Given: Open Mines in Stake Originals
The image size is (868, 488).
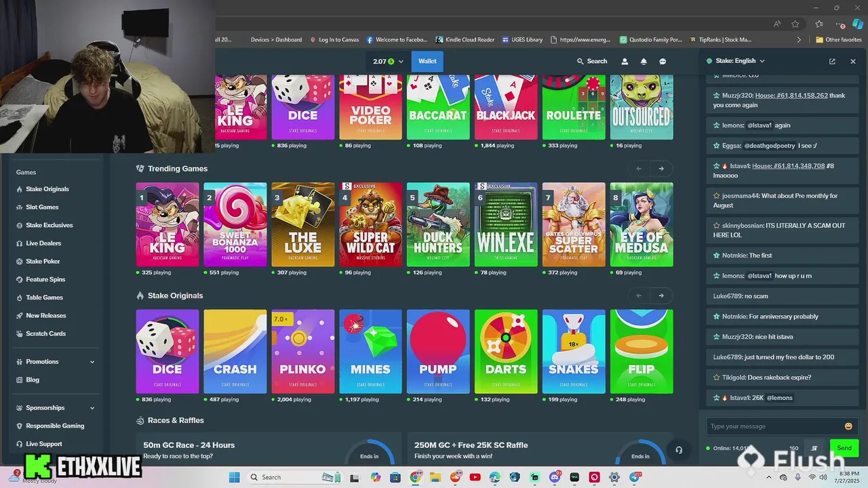Looking at the screenshot, I should [371, 351].
